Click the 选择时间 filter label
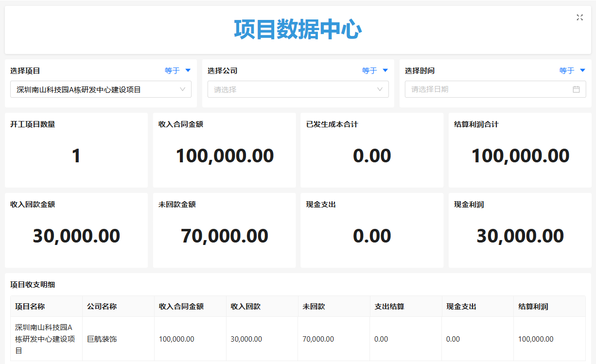The height and width of the screenshot is (364, 596). tap(420, 70)
